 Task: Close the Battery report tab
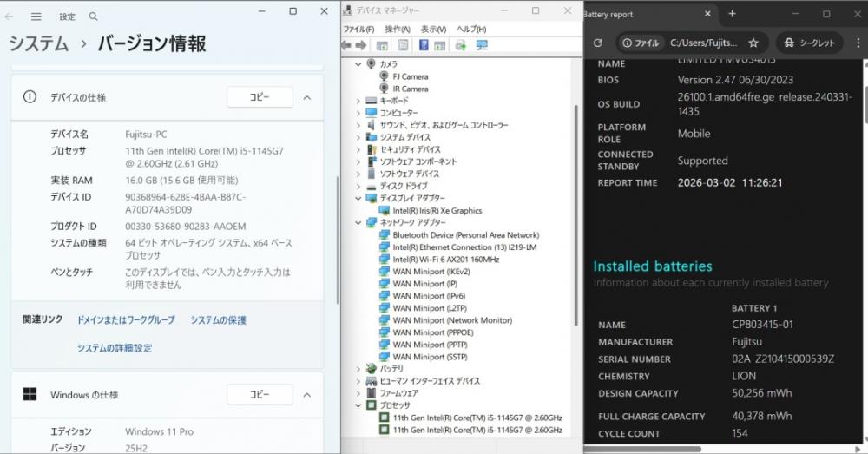coord(707,14)
